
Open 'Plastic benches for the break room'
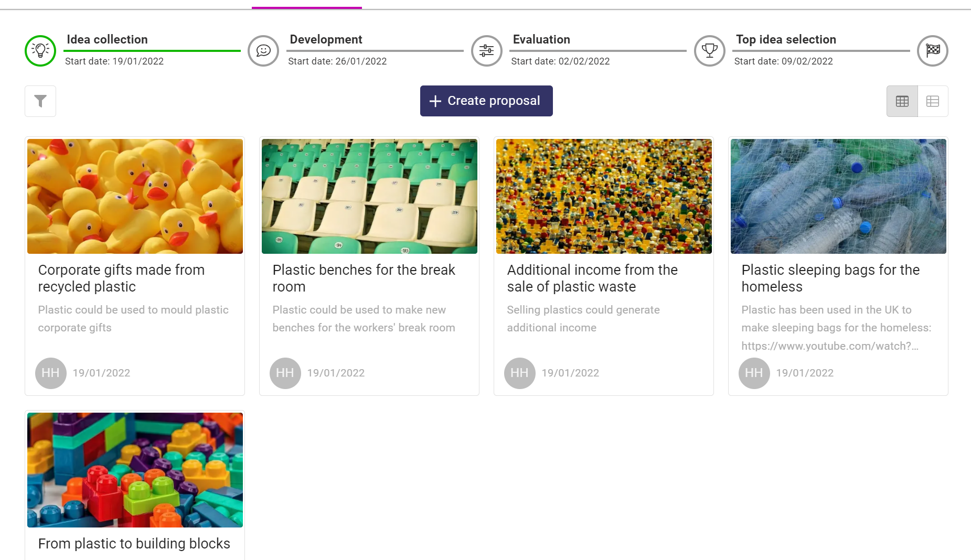(364, 278)
